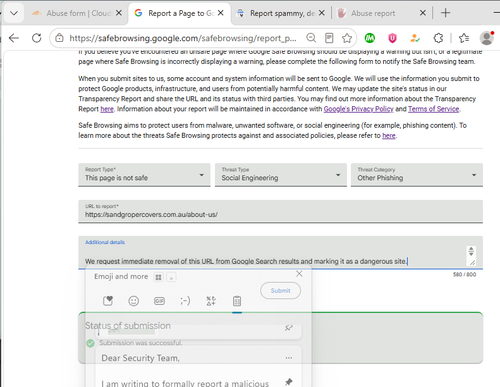The width and height of the screenshot is (500, 387).
Task: Open the Terms of Service link
Action: 433,109
